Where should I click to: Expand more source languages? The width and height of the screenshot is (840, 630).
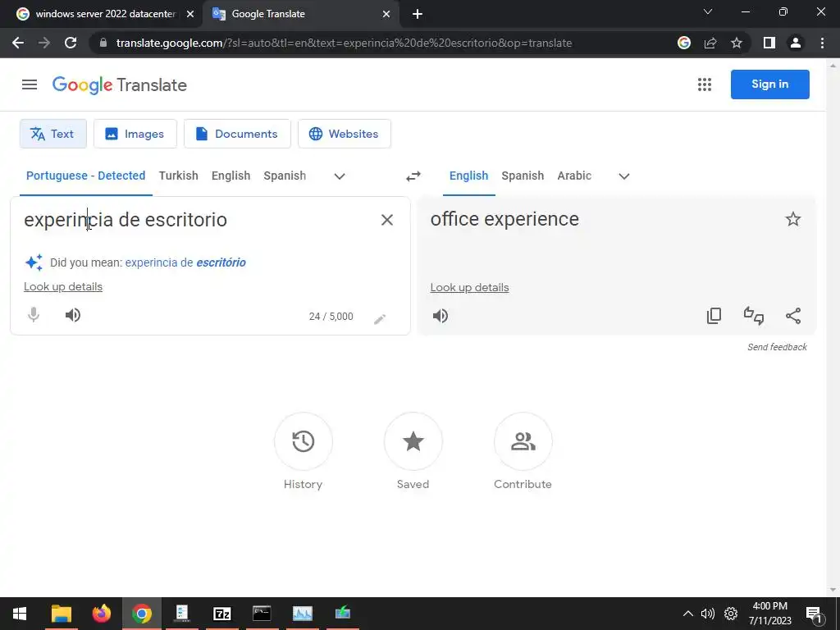pos(340,176)
